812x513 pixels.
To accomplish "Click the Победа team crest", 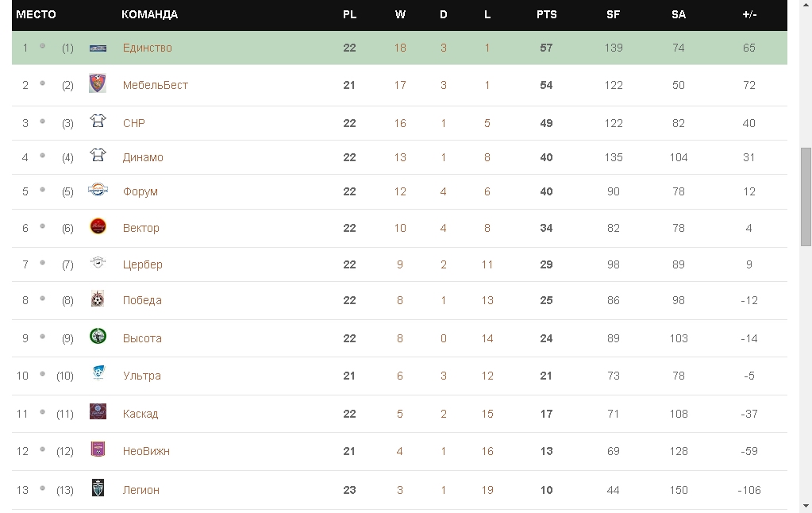I will pos(98,299).
